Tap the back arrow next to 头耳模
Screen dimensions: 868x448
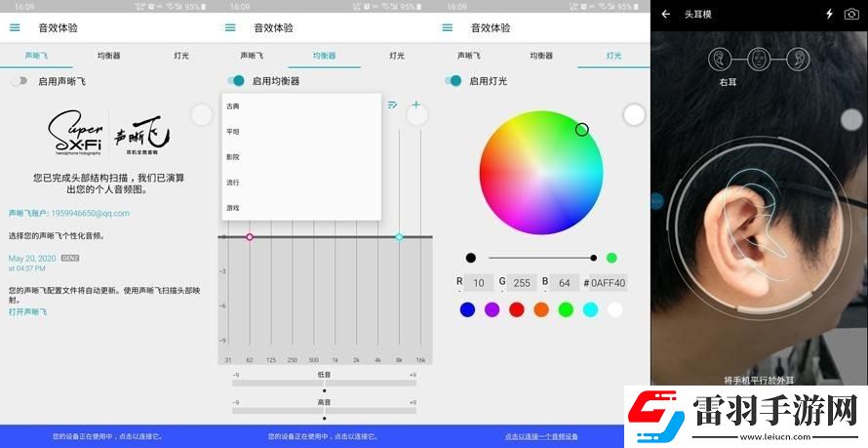[666, 15]
